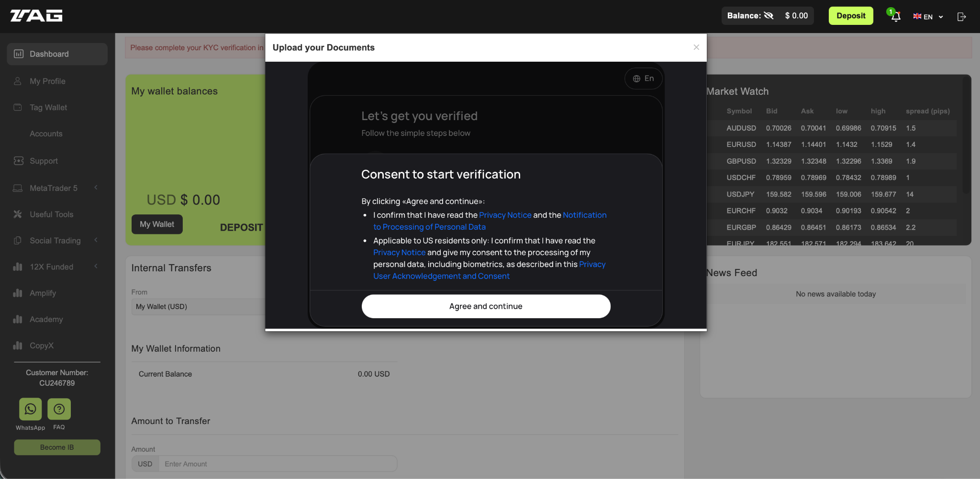Click the CopyX bar icon
The height and width of the screenshot is (479, 980).
pos(18,345)
